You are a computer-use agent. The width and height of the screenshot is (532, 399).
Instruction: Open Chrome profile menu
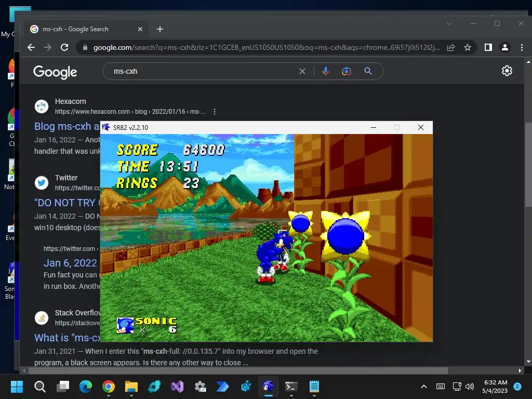point(505,47)
